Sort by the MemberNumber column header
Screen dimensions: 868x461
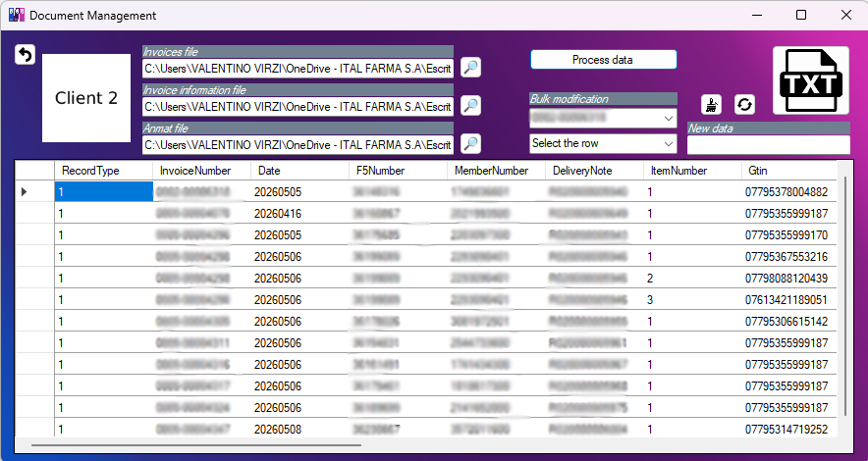click(496, 171)
